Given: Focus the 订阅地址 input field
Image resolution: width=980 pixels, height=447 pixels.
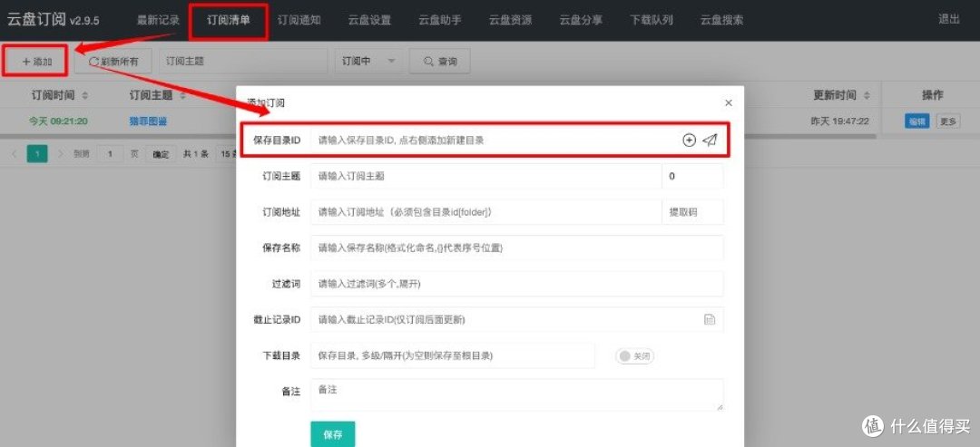Looking at the screenshot, I should [x=485, y=212].
